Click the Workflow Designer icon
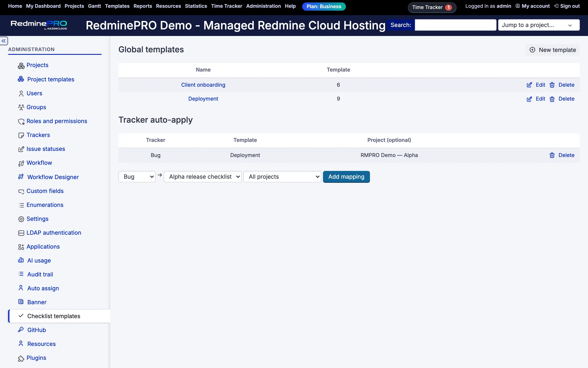Image resolution: width=588 pixels, height=368 pixels. click(x=21, y=177)
